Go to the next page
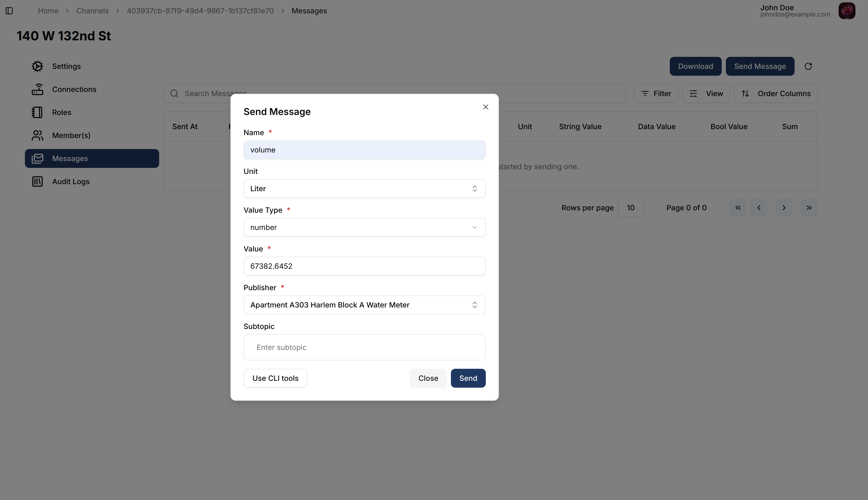This screenshot has width=868, height=500. click(x=784, y=208)
